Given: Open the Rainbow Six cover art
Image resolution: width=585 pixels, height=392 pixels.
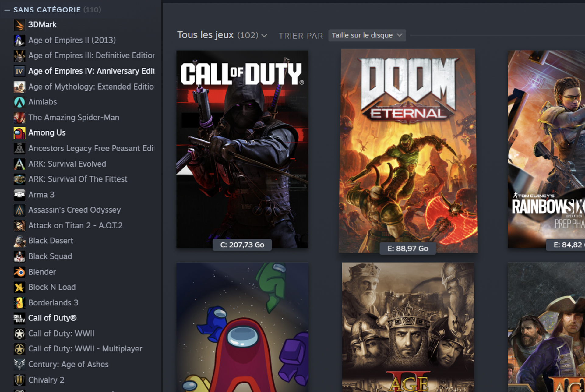Looking at the screenshot, I should [x=546, y=149].
